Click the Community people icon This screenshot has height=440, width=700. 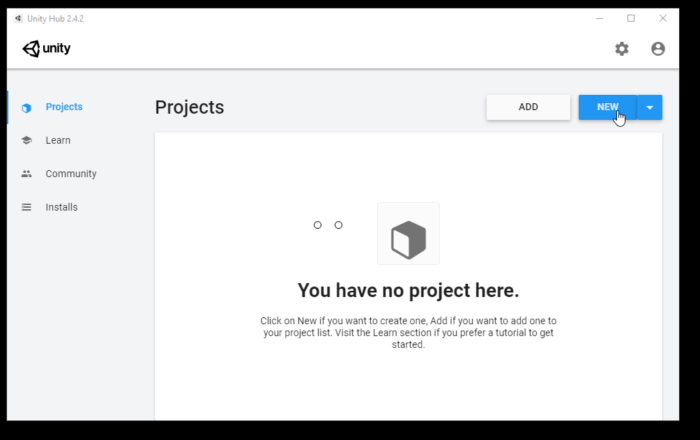coord(26,174)
